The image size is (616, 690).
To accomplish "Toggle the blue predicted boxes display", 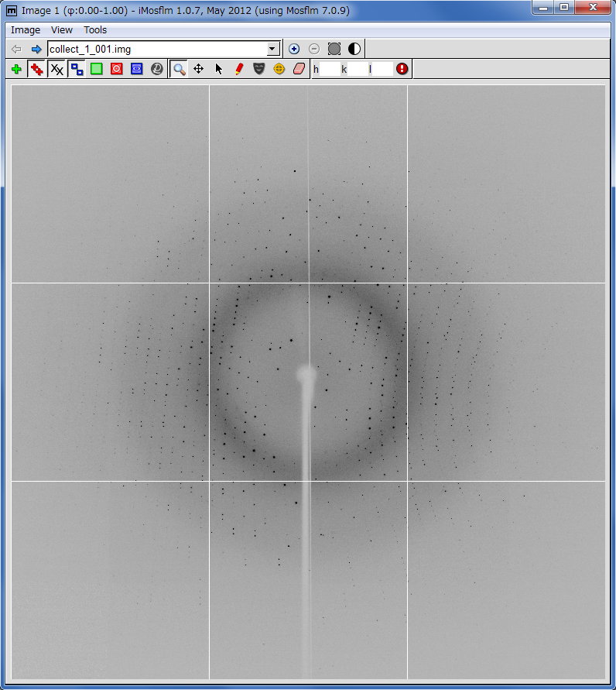I will tap(77, 69).
